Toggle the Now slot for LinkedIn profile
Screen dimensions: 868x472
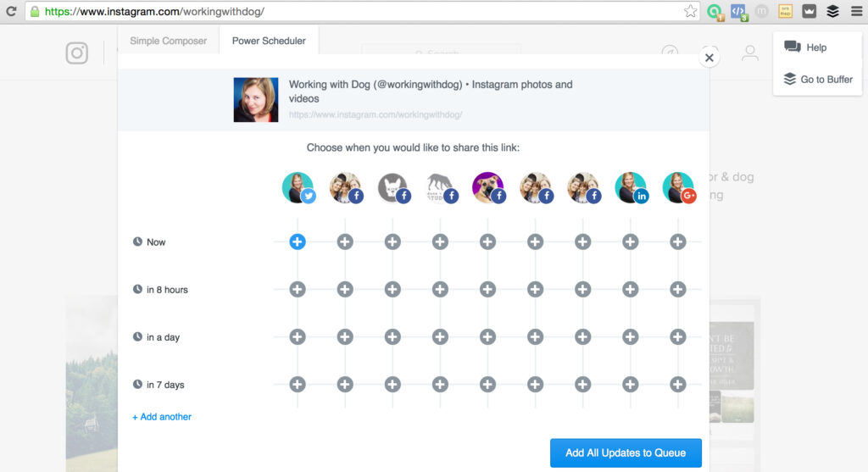630,242
